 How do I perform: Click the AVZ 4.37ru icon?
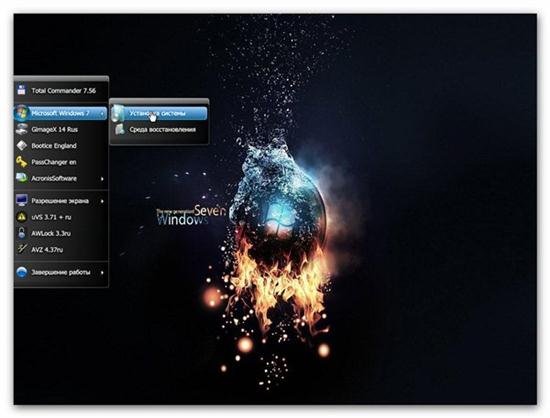tap(22, 249)
